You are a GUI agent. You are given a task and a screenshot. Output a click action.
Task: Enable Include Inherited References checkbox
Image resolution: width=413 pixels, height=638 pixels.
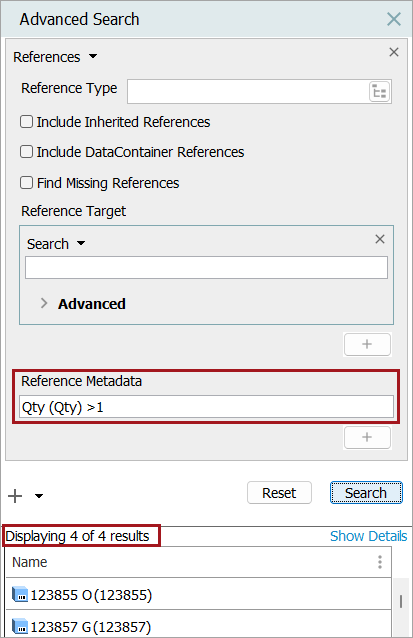click(26, 122)
